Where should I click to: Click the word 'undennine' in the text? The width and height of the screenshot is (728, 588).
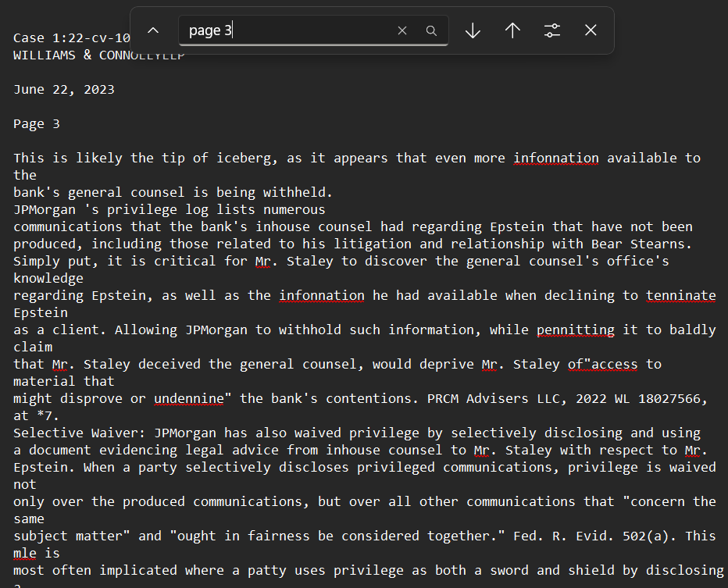[189, 399]
